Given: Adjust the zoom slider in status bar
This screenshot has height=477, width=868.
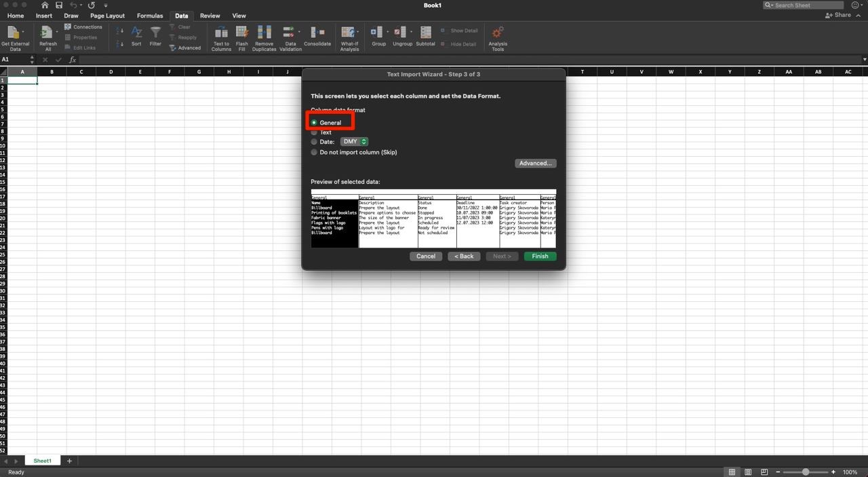Looking at the screenshot, I should click(x=805, y=472).
